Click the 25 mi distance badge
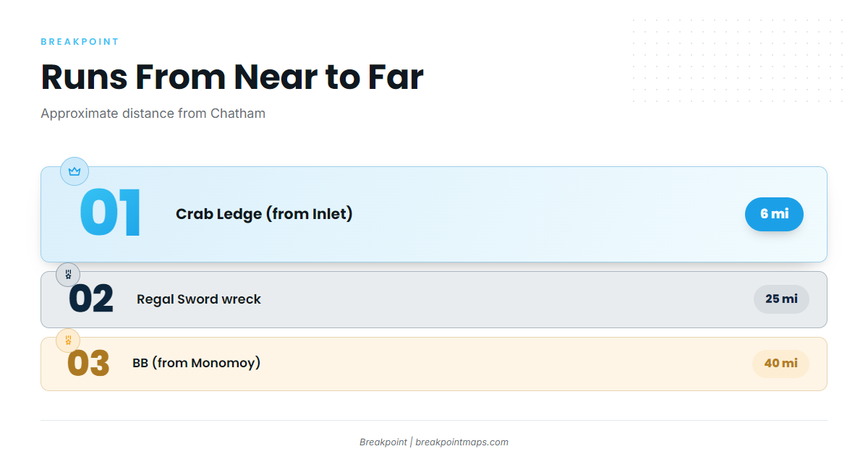Screen dimensions: 868x467 [x=781, y=299]
